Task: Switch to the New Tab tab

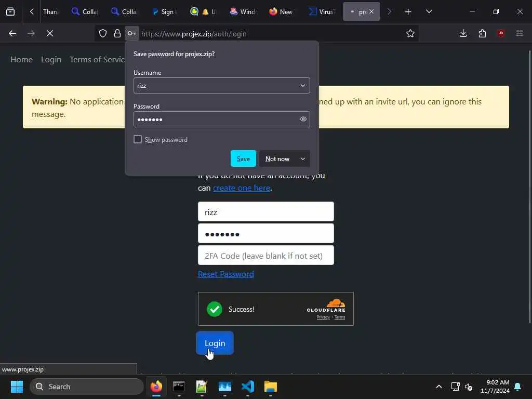Action: pos(282,11)
